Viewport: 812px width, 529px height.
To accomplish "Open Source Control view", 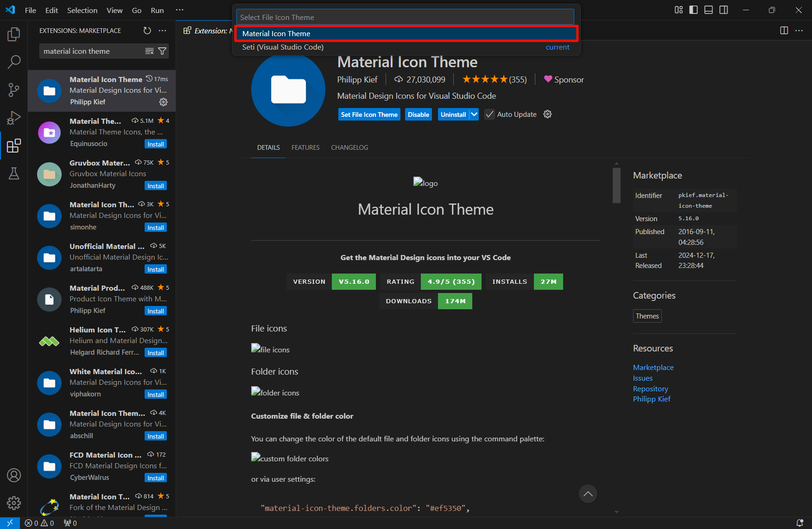I will pos(14,90).
